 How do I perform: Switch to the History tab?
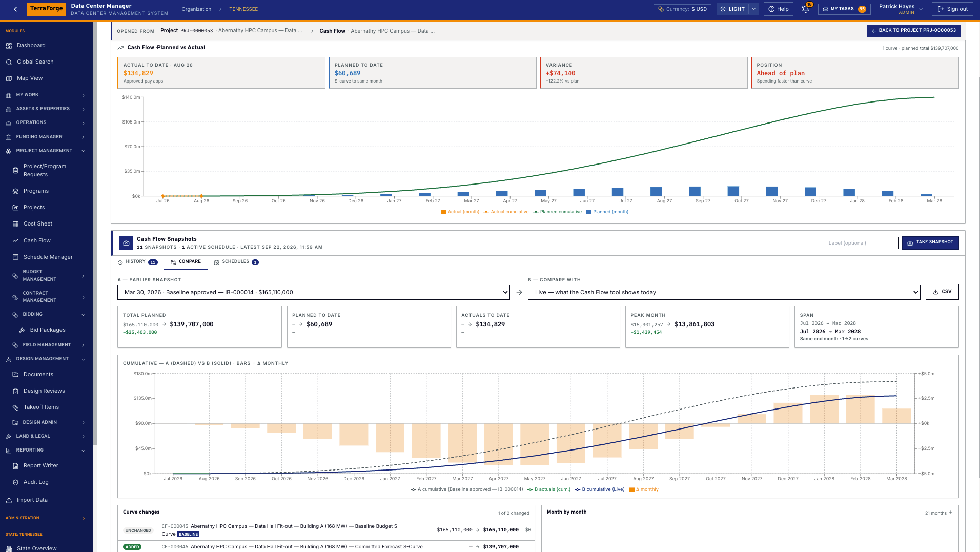(x=137, y=262)
